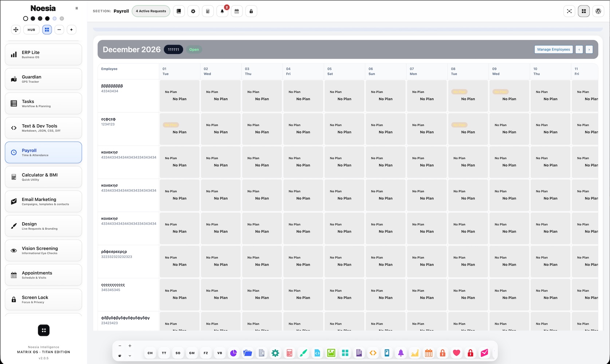Open Tasks Workflow & Planning module
610x364 pixels.
pos(43,103)
